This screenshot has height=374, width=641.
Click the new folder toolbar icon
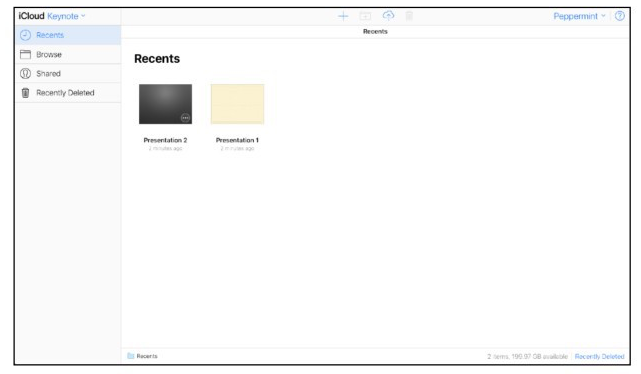pyautogui.click(x=365, y=16)
